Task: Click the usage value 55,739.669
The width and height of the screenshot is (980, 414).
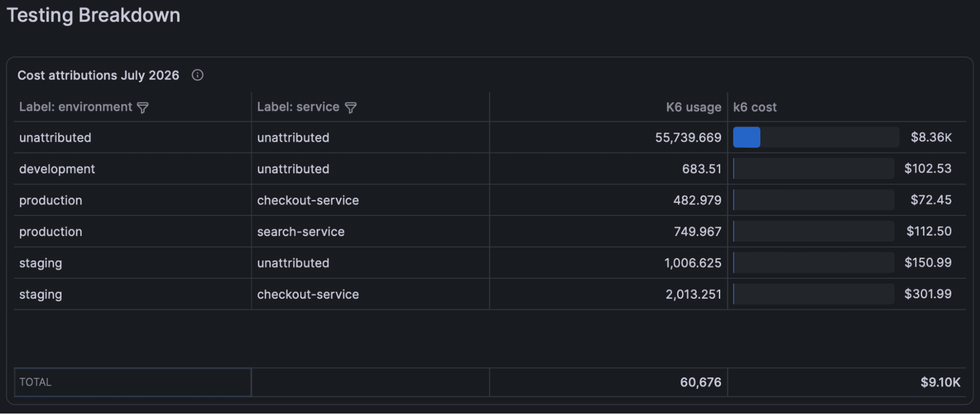Action: pos(688,137)
